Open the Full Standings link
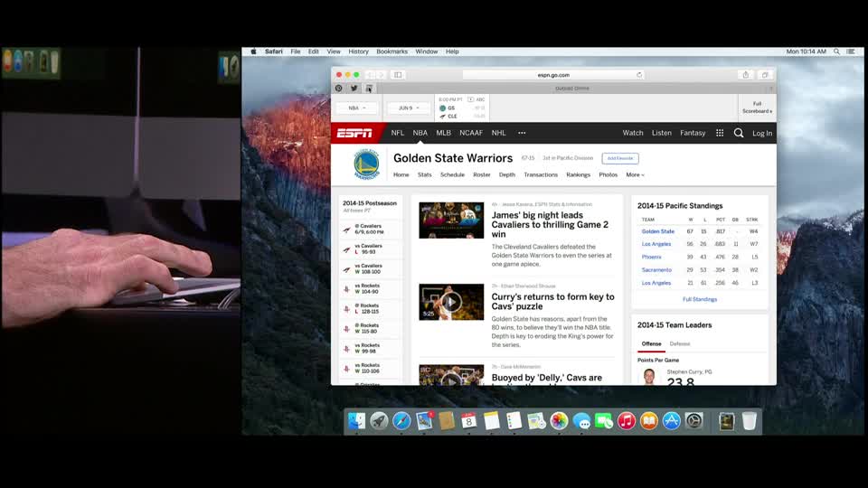Screen dimensions: 868x488 point(700,299)
